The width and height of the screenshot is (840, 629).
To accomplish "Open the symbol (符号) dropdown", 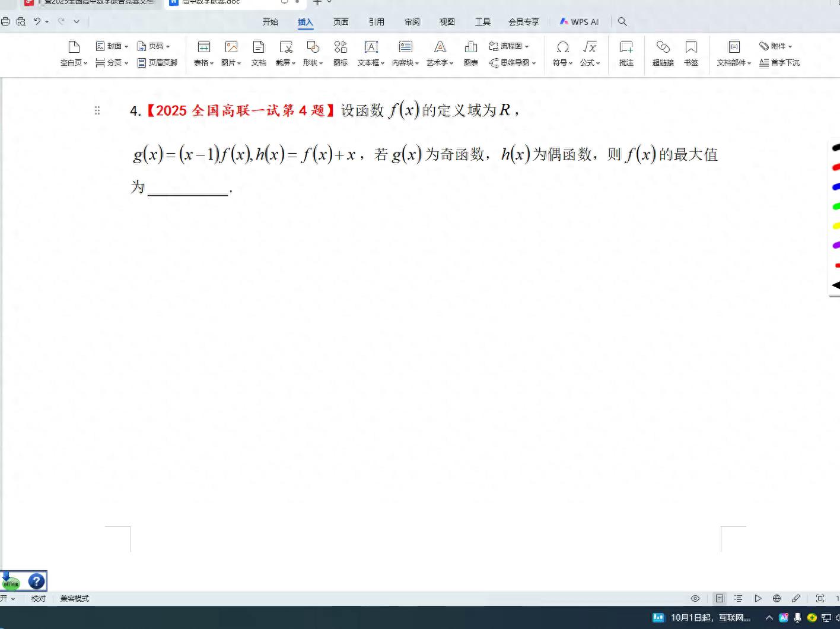I will [x=562, y=62].
